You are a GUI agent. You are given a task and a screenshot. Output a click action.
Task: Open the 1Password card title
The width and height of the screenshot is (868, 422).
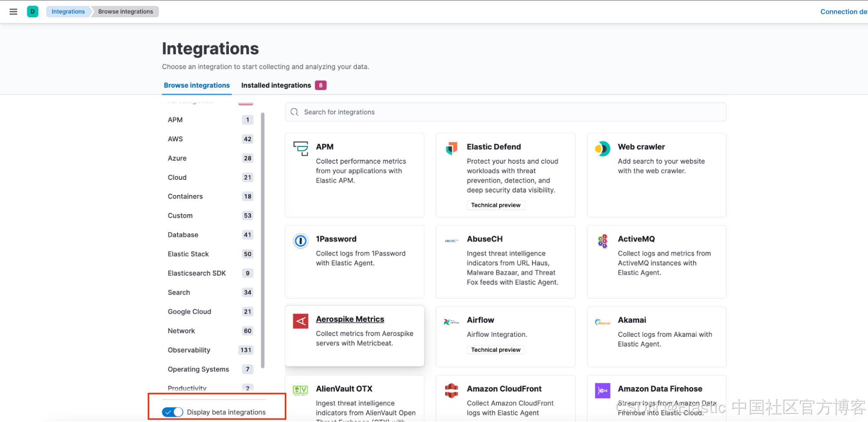pyautogui.click(x=336, y=239)
